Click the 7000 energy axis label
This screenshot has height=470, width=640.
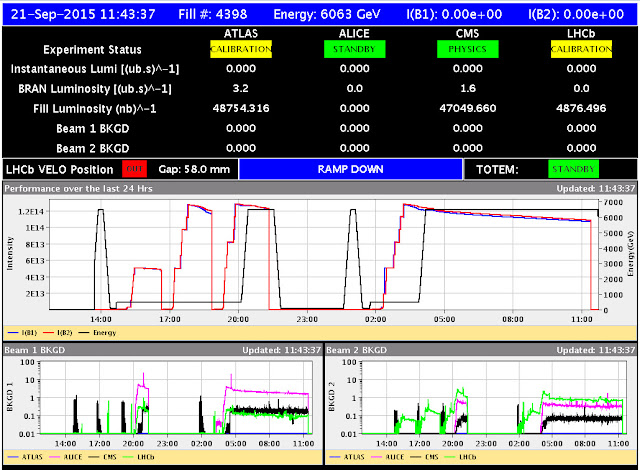(x=613, y=203)
